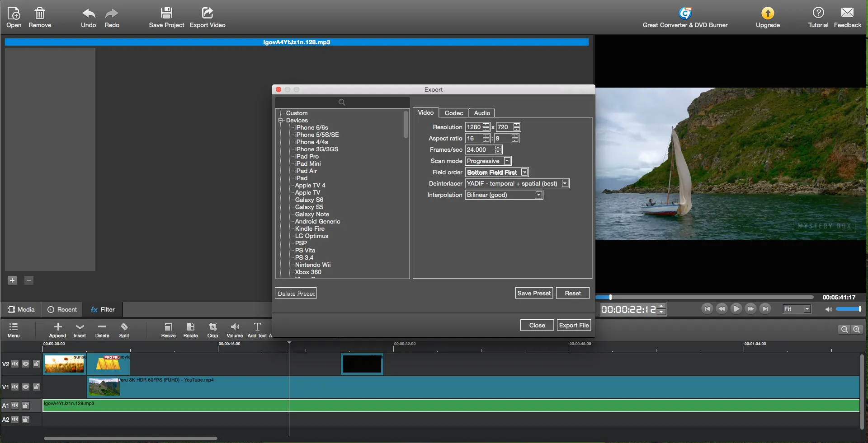
Task: Open the Scan mode dropdown
Action: 506,161
